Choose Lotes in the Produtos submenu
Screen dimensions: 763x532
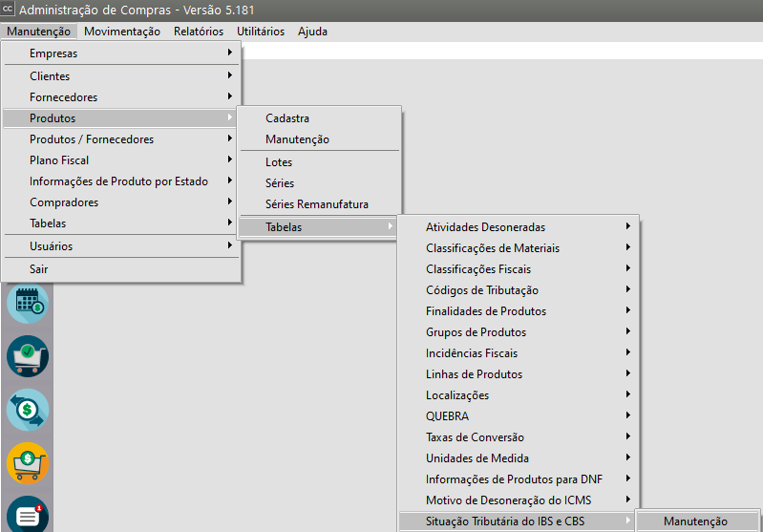[279, 162]
